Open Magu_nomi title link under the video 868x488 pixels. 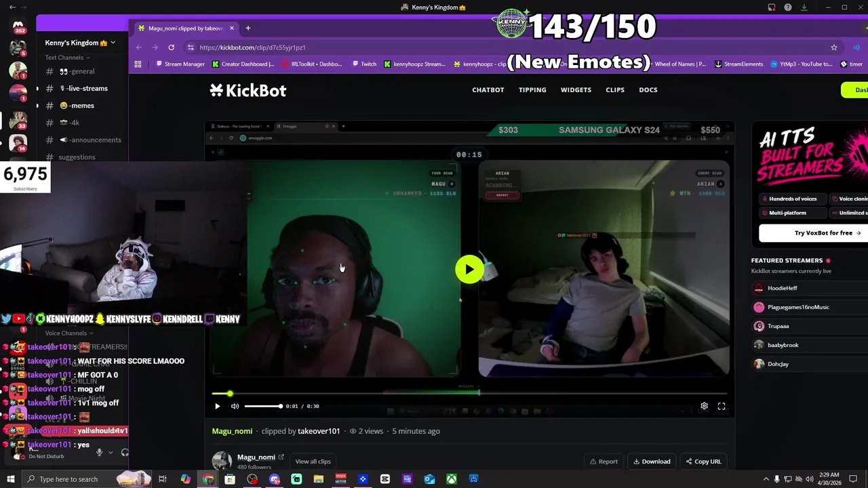(232, 431)
